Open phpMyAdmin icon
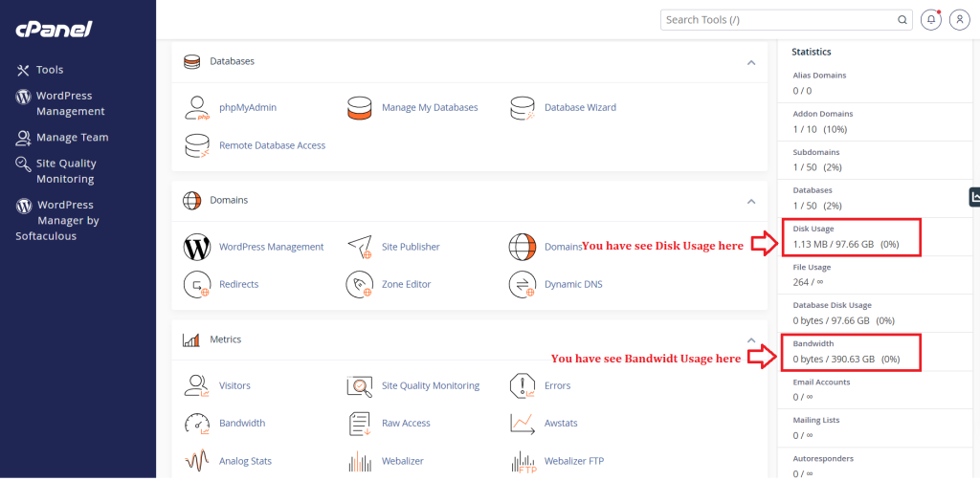Viewport: 980px width, 481px height. (x=197, y=107)
